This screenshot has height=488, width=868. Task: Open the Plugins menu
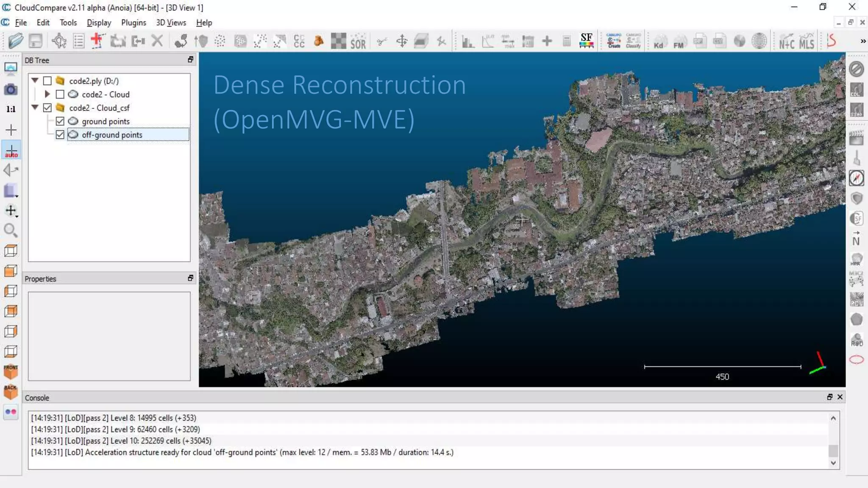[134, 23]
